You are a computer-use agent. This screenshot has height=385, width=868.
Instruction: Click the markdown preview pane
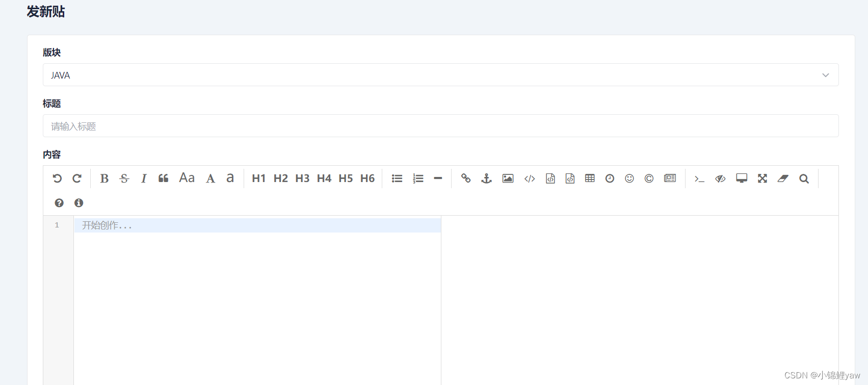click(x=640, y=301)
